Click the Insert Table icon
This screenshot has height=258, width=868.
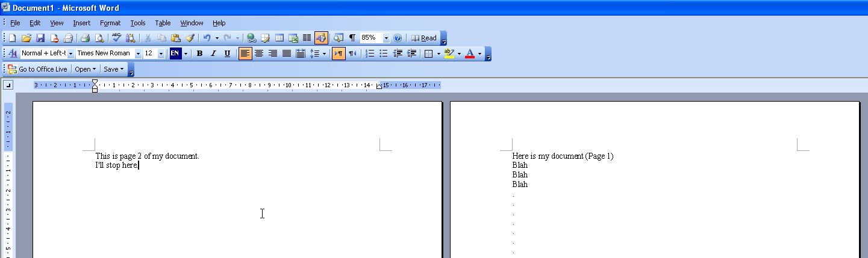(279, 38)
